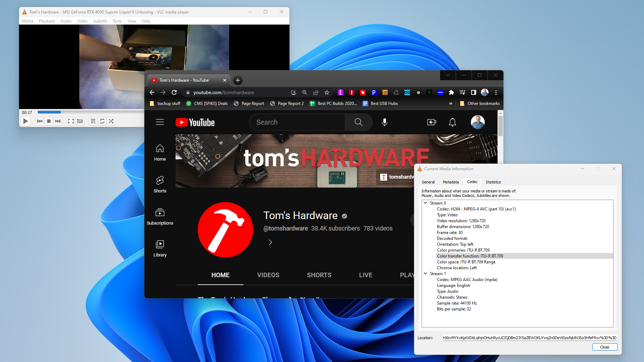Open Subscriptions from the YouTube sidebar
The width and height of the screenshot is (644, 362).
(x=160, y=216)
